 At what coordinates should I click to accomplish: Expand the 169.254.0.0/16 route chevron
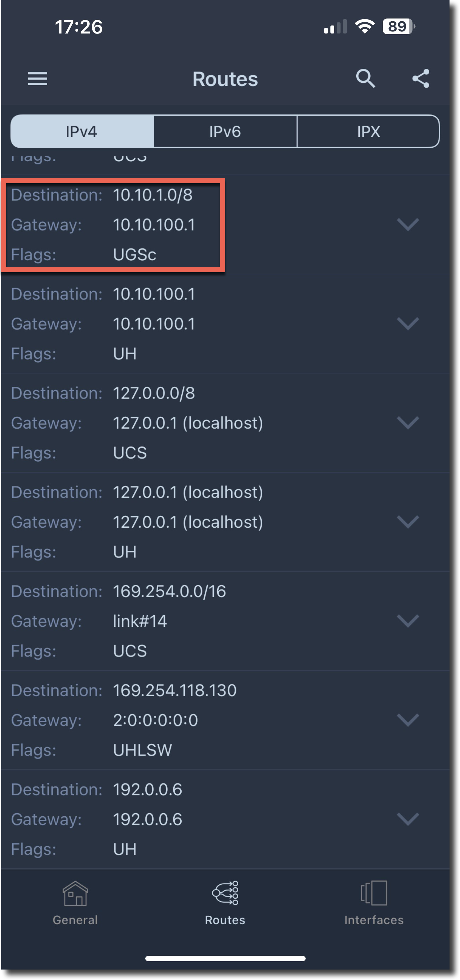click(408, 621)
